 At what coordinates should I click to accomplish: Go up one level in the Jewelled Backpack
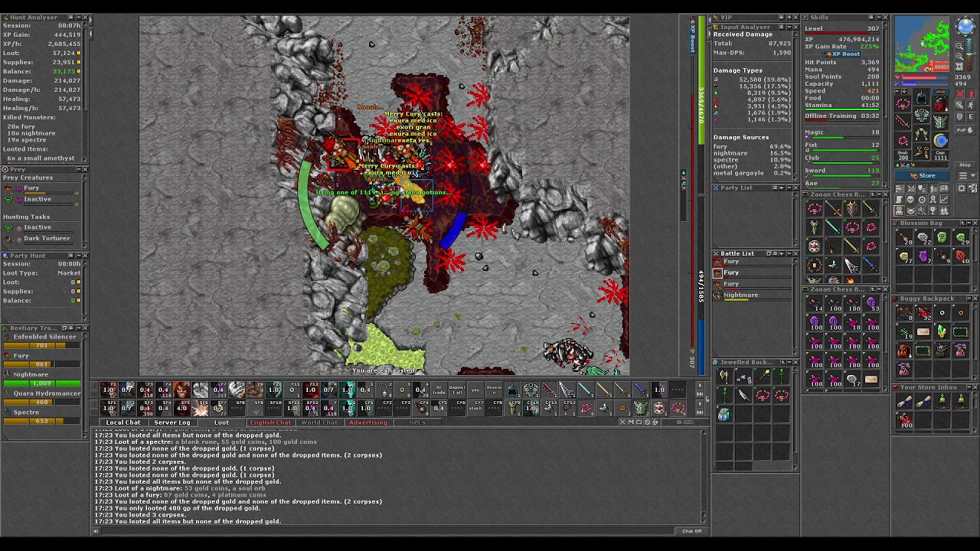[783, 362]
